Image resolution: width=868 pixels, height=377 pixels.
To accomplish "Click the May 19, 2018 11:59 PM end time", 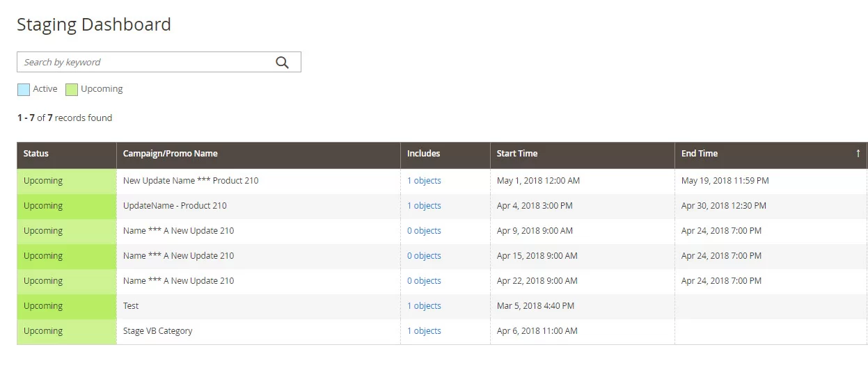I will tap(725, 181).
